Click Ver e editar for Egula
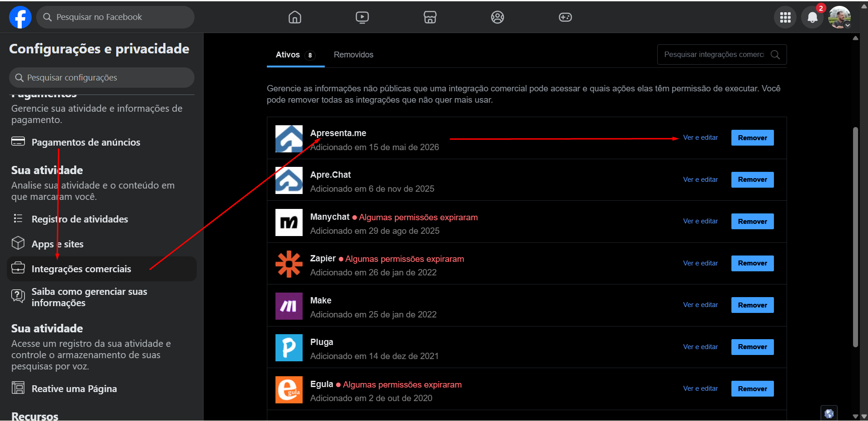 pos(700,388)
